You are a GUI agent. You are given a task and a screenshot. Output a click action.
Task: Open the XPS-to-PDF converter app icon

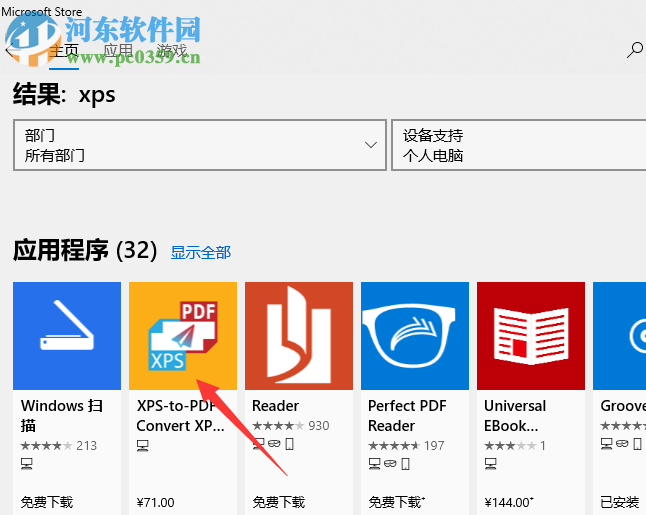(183, 336)
